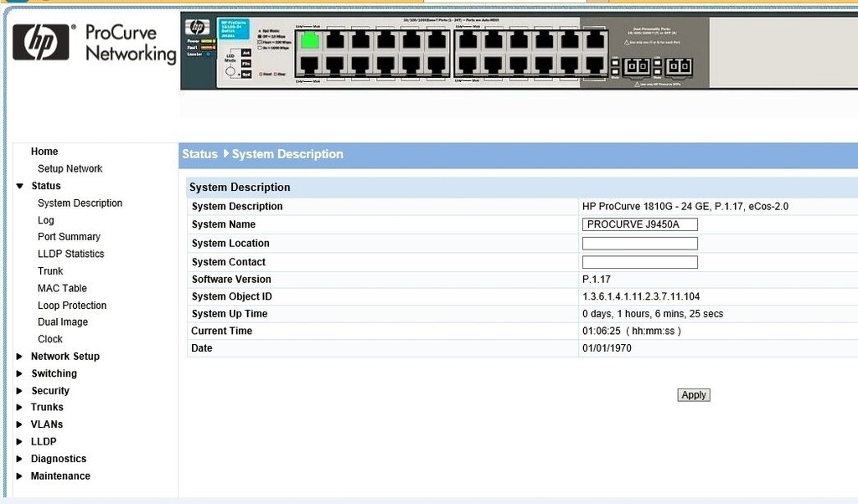Click the Apply button

coord(693,394)
